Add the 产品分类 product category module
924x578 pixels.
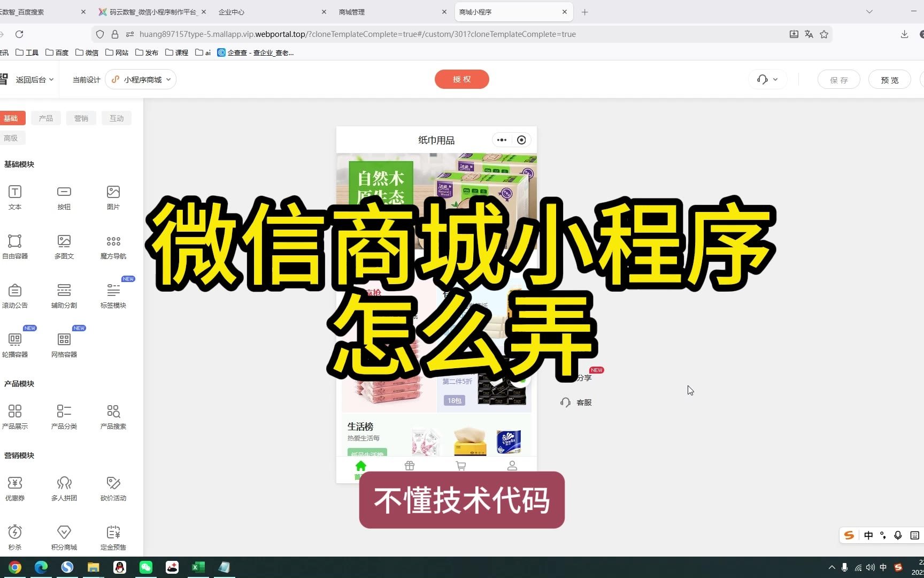tap(64, 417)
